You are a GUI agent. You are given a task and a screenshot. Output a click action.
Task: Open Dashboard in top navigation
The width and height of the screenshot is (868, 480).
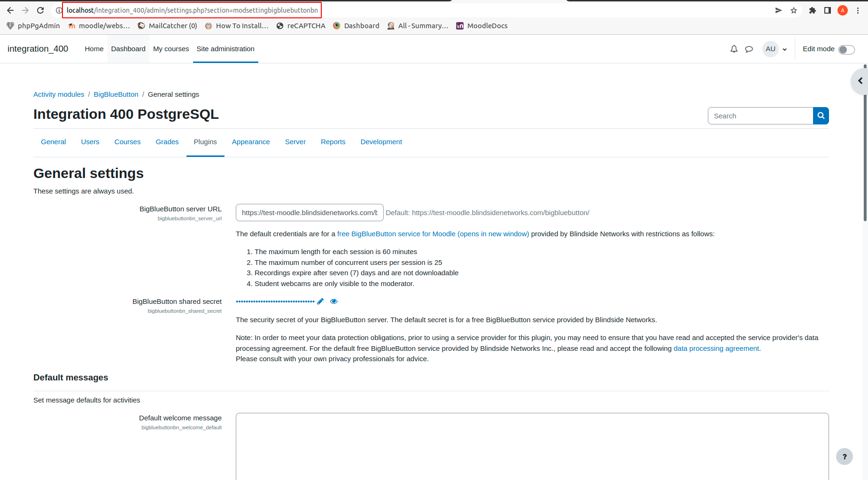tap(128, 49)
